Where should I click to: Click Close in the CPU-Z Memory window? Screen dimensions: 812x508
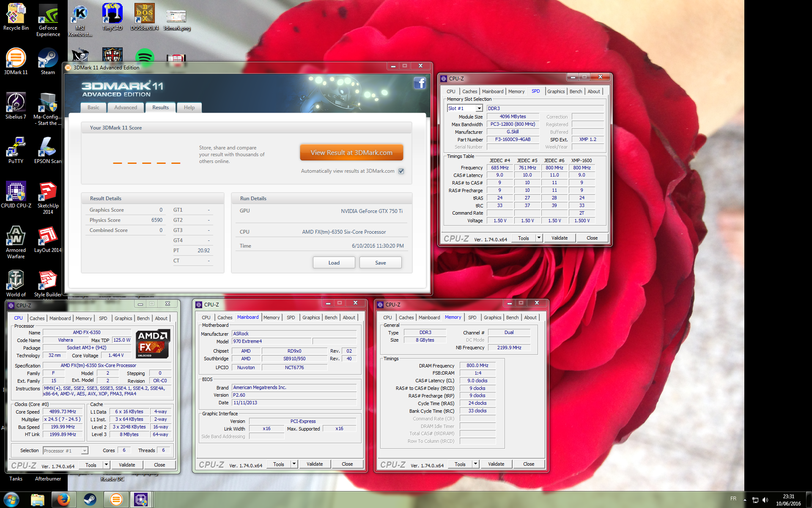529,464
